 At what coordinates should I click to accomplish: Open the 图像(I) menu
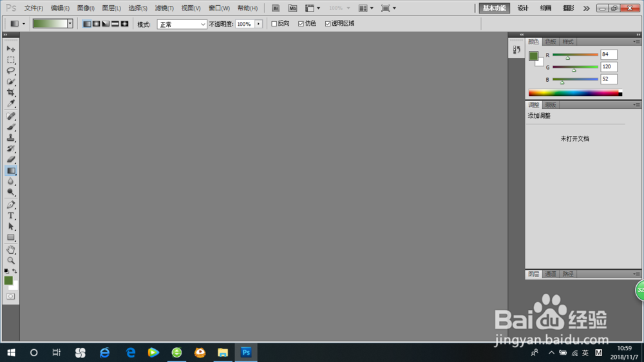click(x=86, y=8)
